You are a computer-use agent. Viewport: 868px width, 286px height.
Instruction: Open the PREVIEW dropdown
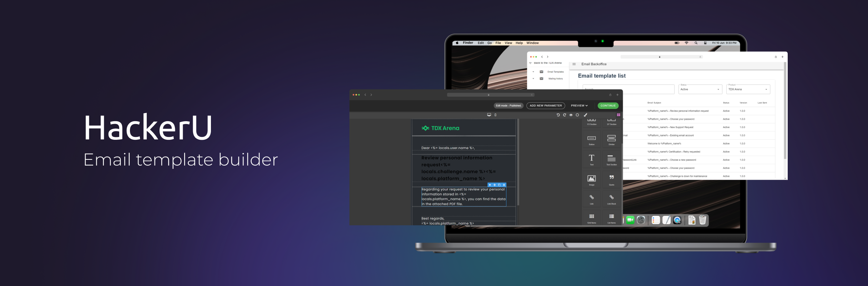pyautogui.click(x=579, y=105)
